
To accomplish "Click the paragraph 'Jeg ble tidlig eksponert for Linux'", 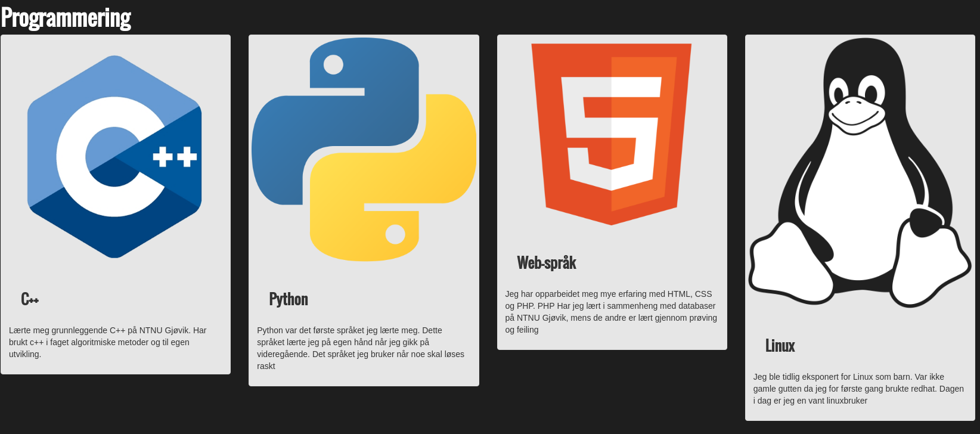I will 860,389.
